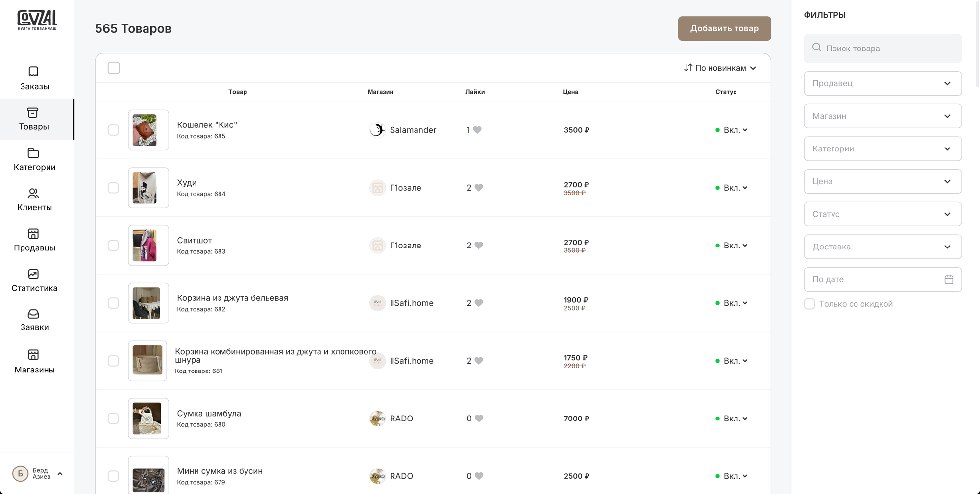The height and width of the screenshot is (494, 980).
Task: Open the Заявки inbox icon
Action: point(33,314)
